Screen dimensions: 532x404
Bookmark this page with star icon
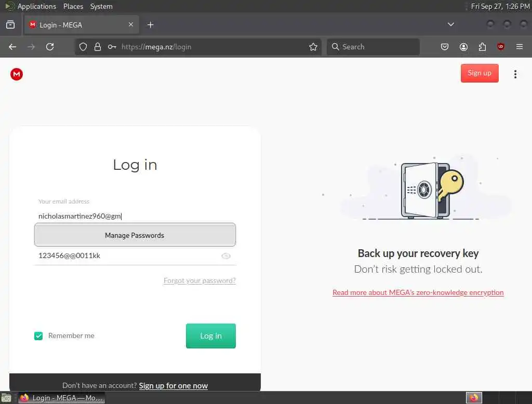(313, 47)
